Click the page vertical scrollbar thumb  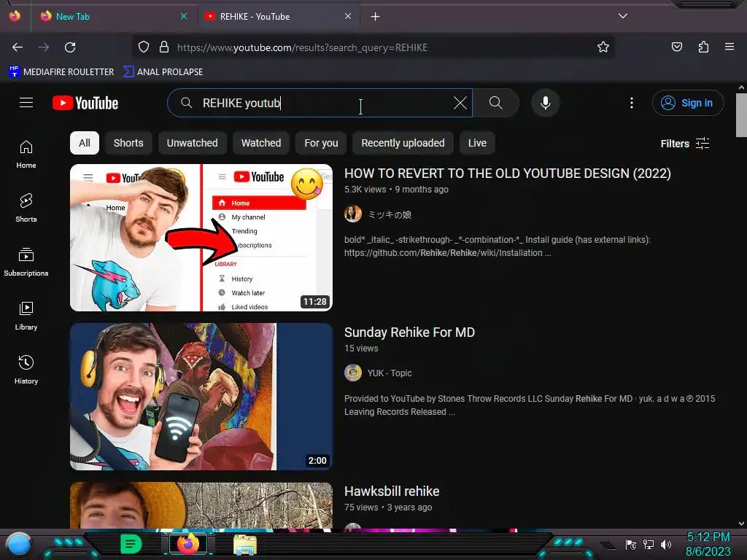[741, 115]
